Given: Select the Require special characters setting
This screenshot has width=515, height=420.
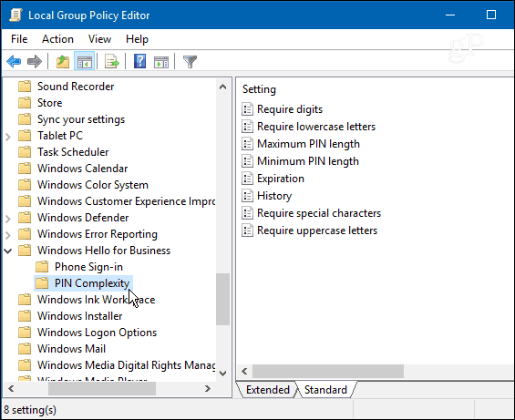Looking at the screenshot, I should pos(319,213).
